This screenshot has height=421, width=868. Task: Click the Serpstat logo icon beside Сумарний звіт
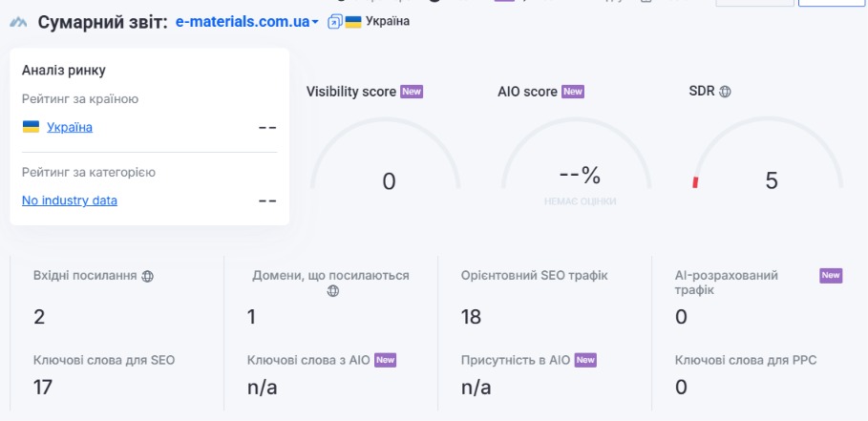18,22
